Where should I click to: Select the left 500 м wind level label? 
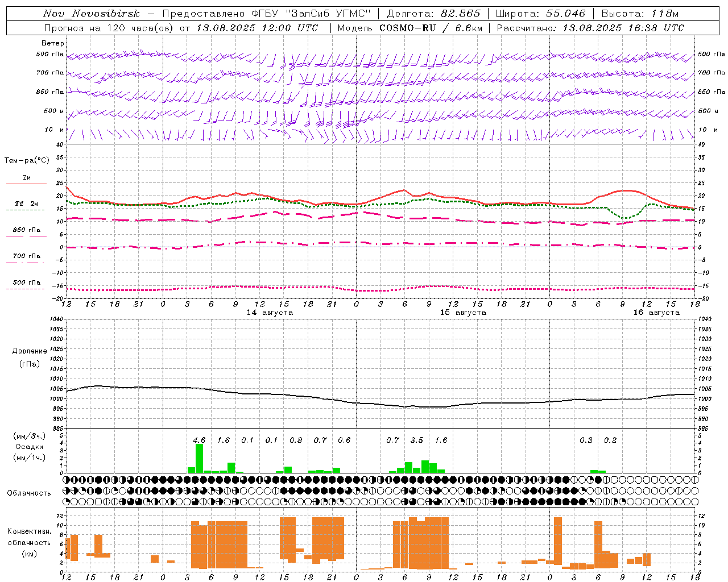55,111
